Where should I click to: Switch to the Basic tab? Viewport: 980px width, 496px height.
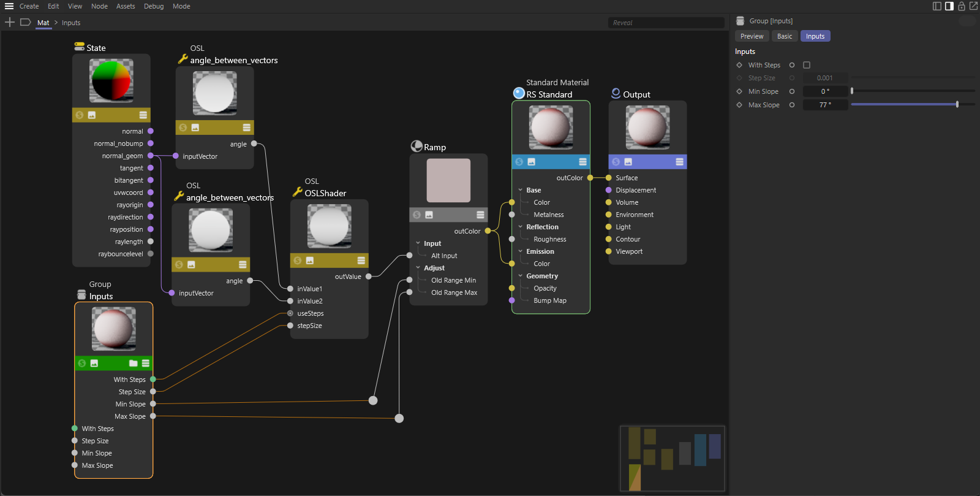785,36
